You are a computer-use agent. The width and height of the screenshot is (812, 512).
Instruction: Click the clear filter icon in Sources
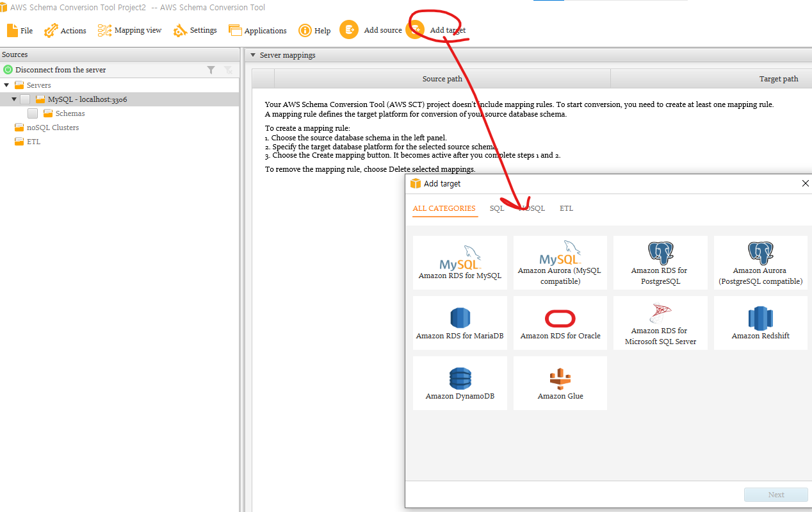click(x=228, y=70)
